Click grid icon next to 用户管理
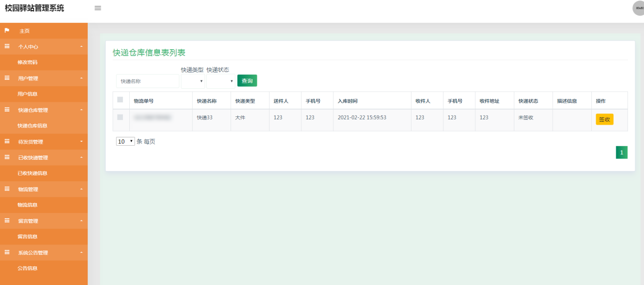 7,78
